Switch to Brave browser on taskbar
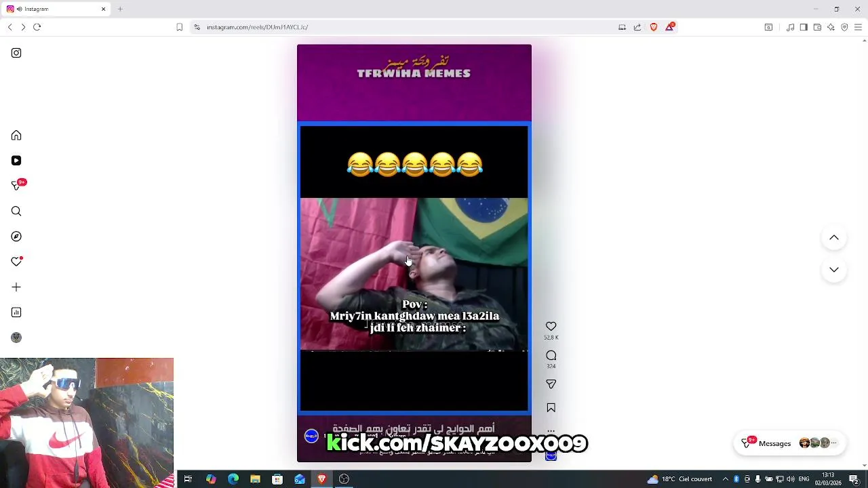 click(321, 479)
